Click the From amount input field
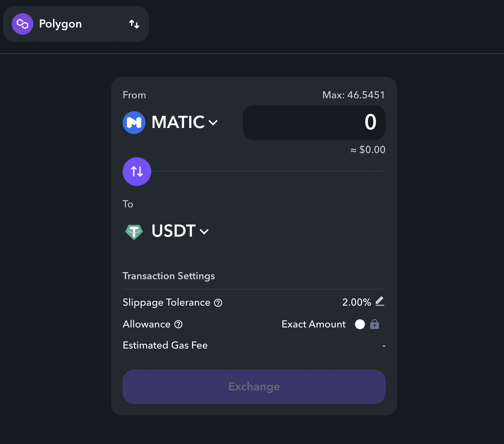Image resolution: width=504 pixels, height=444 pixels. point(314,123)
